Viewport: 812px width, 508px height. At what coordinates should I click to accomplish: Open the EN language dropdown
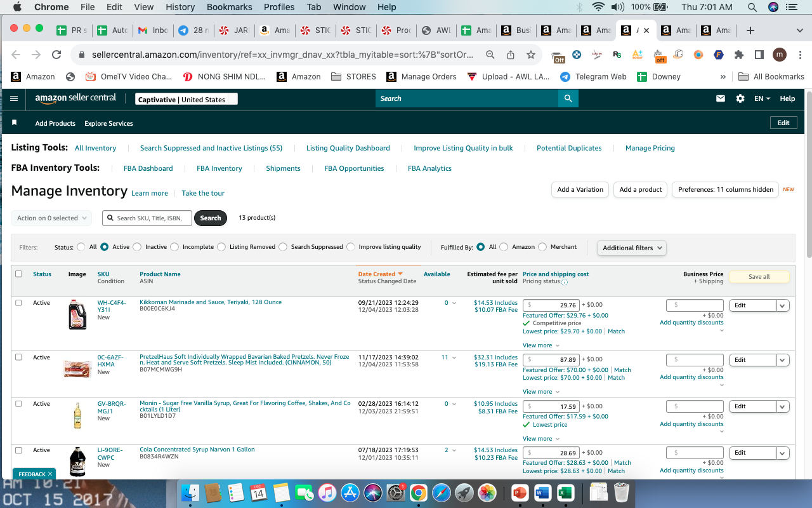coord(762,98)
